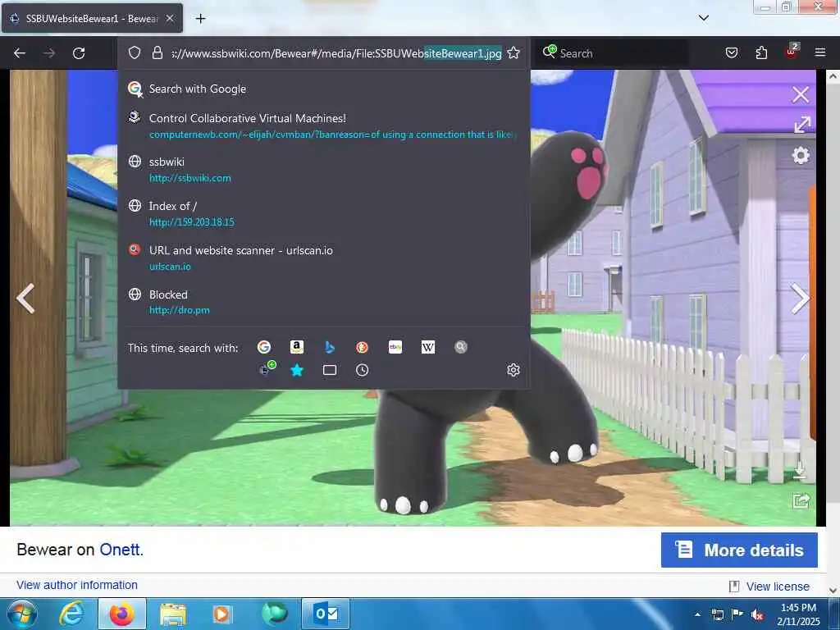
Task: Click the site padlock icon
Action: (x=157, y=52)
